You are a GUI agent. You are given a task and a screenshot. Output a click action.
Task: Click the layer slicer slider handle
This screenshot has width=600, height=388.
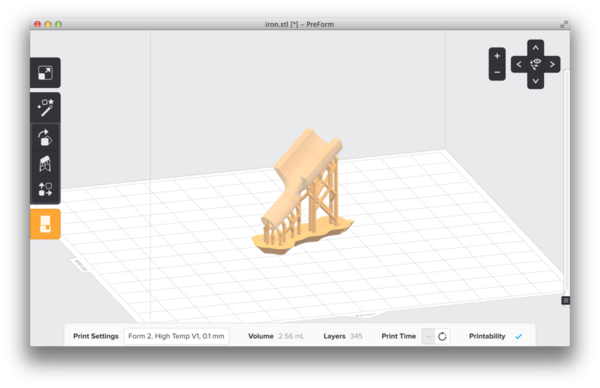pyautogui.click(x=566, y=300)
